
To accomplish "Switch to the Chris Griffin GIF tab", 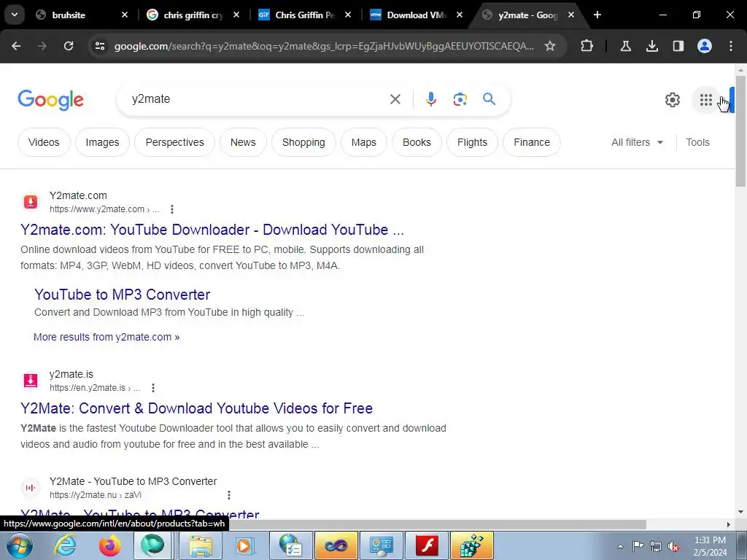I will coord(305,15).
